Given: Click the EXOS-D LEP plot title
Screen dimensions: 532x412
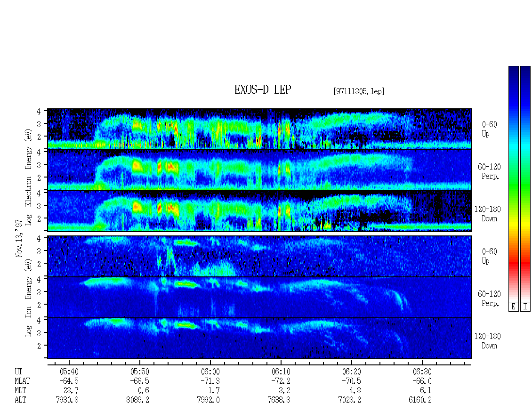Looking at the screenshot, I should tap(263, 89).
